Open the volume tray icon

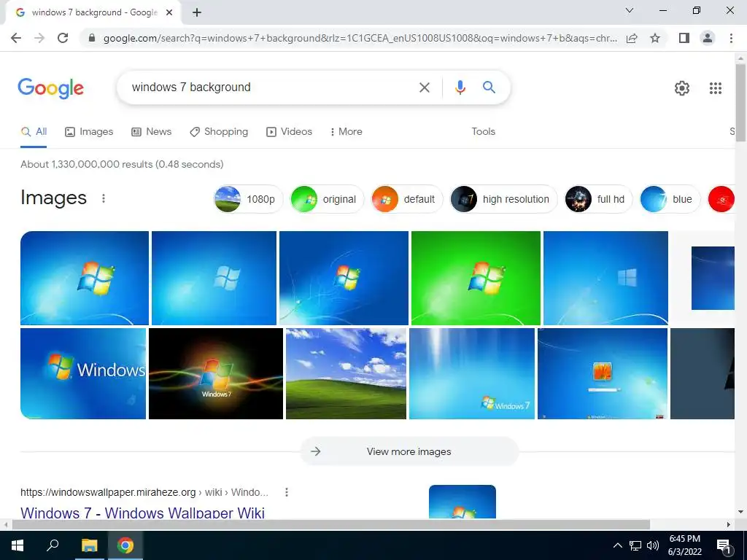653,545
